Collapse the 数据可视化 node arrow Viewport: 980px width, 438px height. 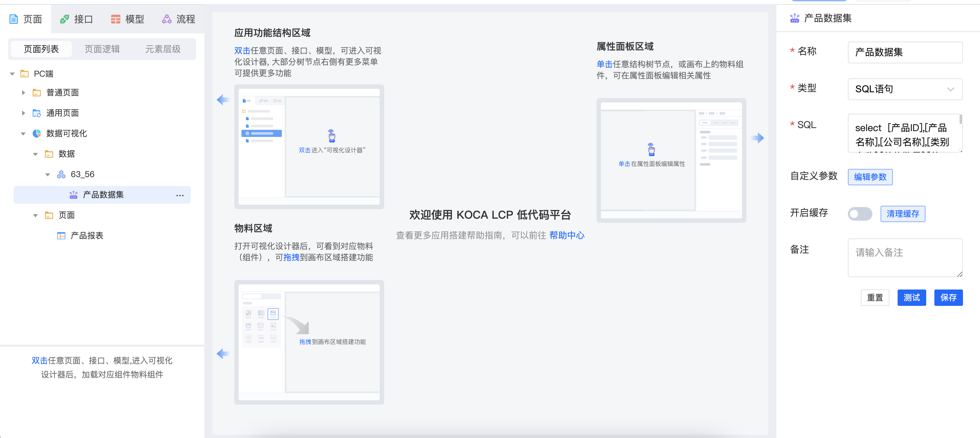23,134
